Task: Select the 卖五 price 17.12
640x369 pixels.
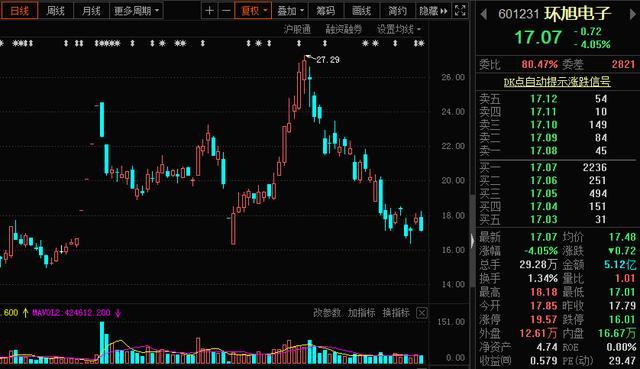Action: pos(544,99)
